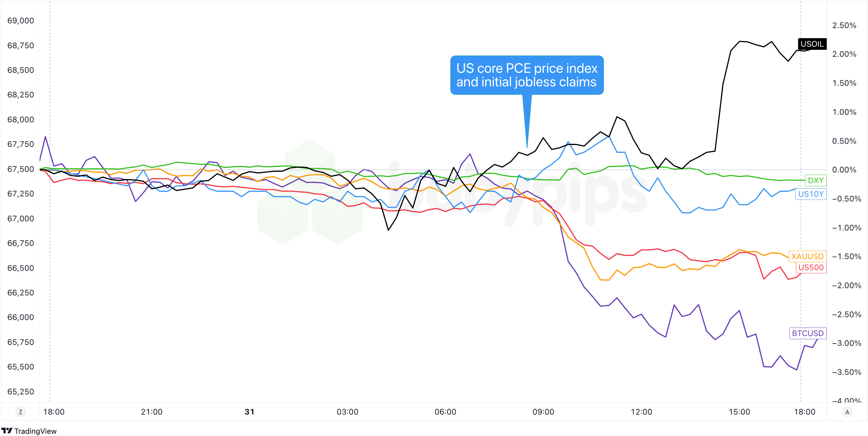
Task: Click the BTCUSD series label
Action: (807, 333)
